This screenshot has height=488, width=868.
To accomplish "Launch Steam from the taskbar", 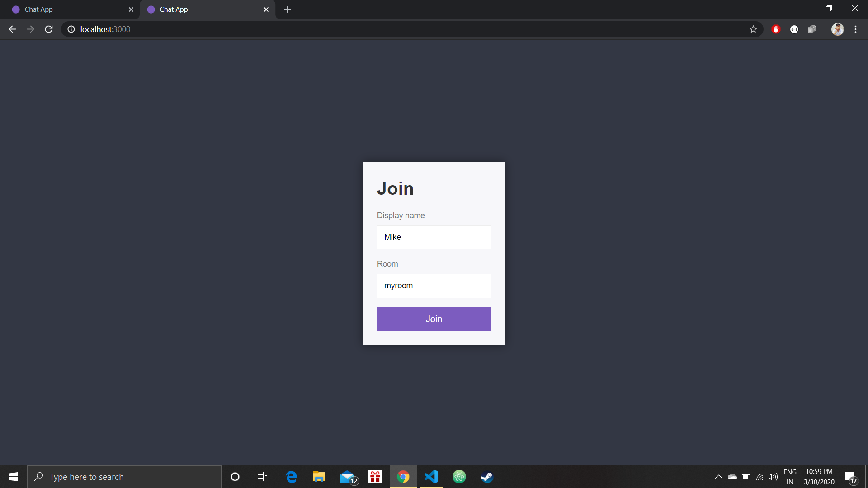I will (x=487, y=477).
